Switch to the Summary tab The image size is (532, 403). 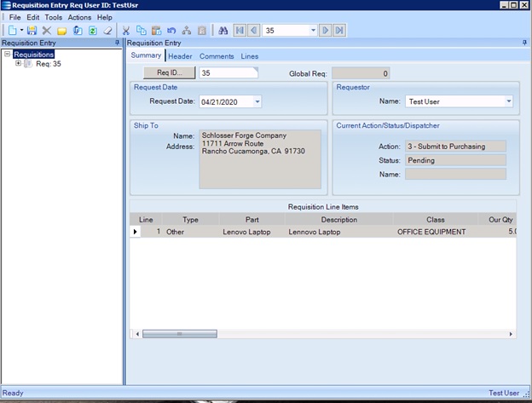pyautogui.click(x=146, y=55)
